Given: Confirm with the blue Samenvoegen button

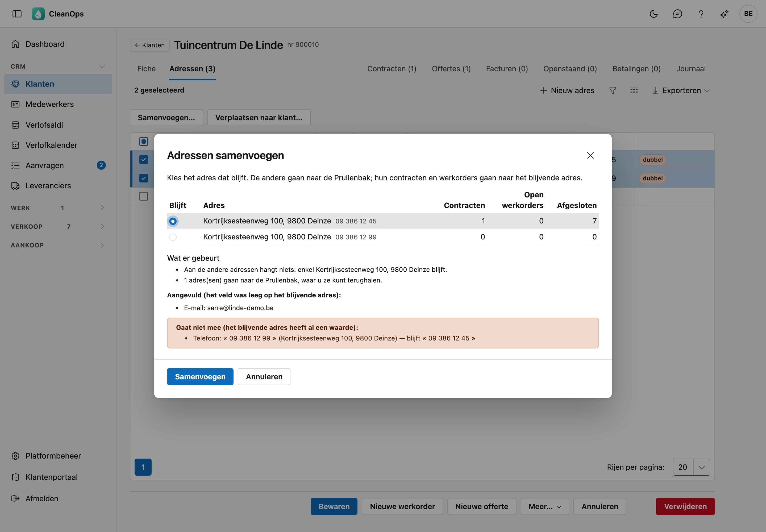Looking at the screenshot, I should (200, 377).
